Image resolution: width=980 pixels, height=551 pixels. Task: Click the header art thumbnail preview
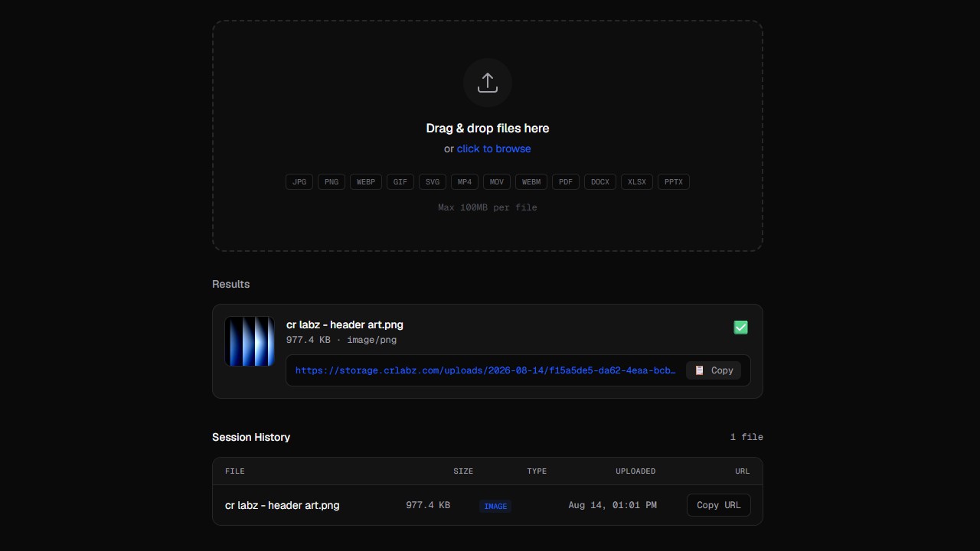click(x=250, y=341)
